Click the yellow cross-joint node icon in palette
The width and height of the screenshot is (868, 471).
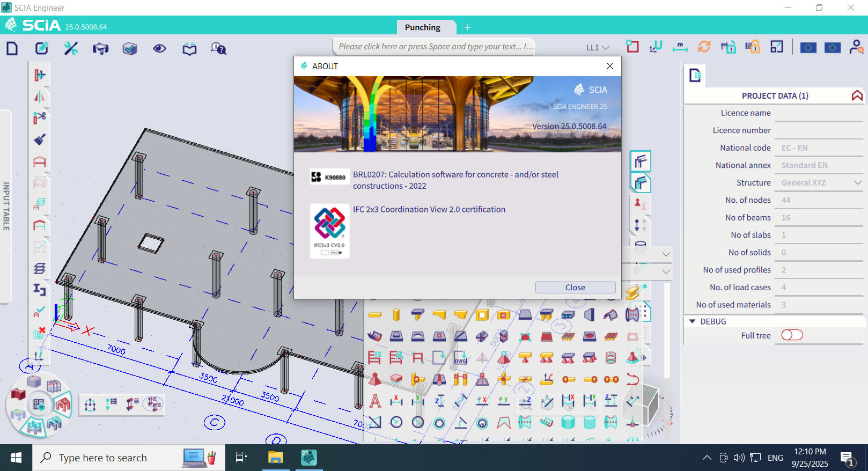(x=503, y=379)
